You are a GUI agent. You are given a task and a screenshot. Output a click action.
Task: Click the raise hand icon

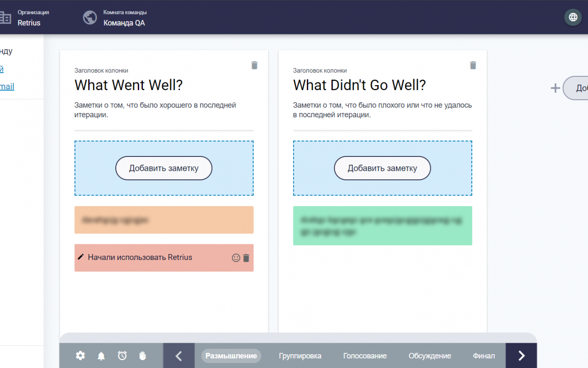coord(142,356)
